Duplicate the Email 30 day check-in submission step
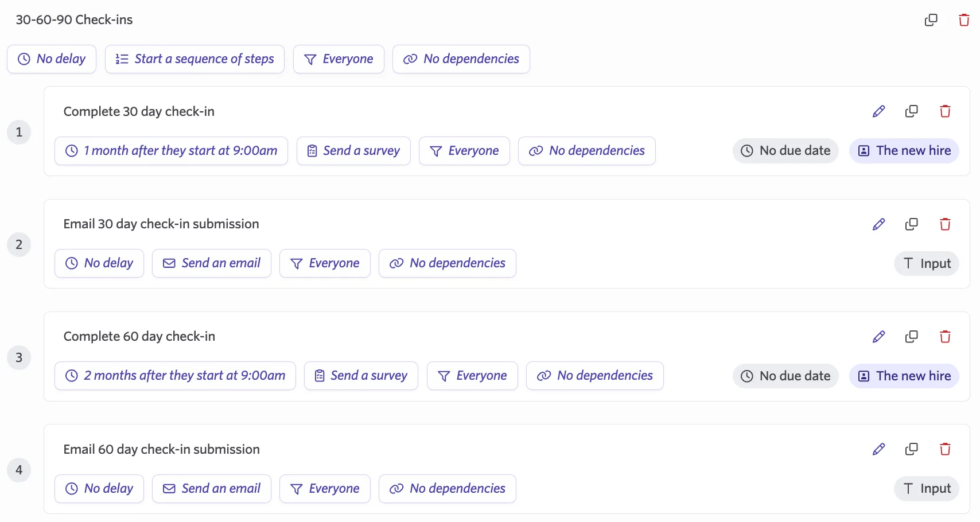The height and width of the screenshot is (522, 980). (911, 224)
